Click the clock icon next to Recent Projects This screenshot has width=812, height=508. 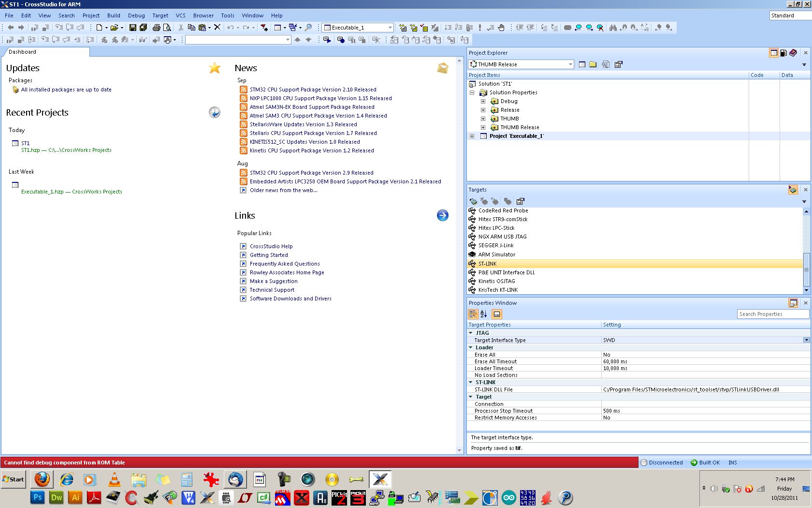click(x=215, y=112)
